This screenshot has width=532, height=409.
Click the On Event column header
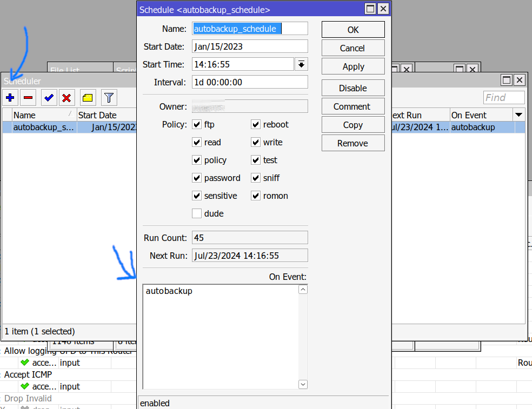(480, 115)
